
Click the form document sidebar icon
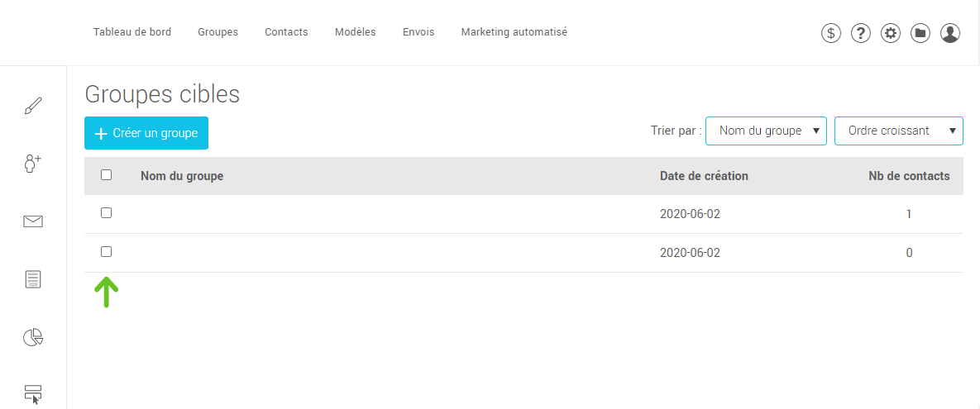tap(33, 279)
